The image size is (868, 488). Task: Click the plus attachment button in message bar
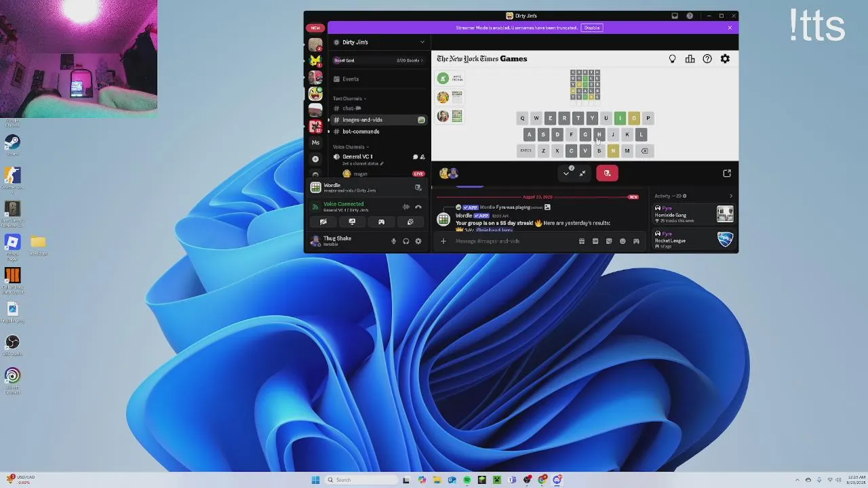443,241
